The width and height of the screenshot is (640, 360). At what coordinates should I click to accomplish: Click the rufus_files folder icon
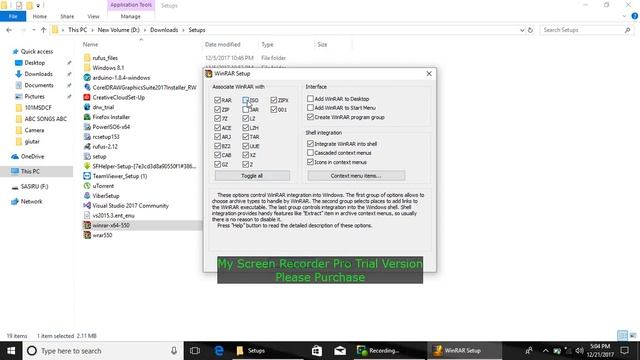(x=87, y=58)
